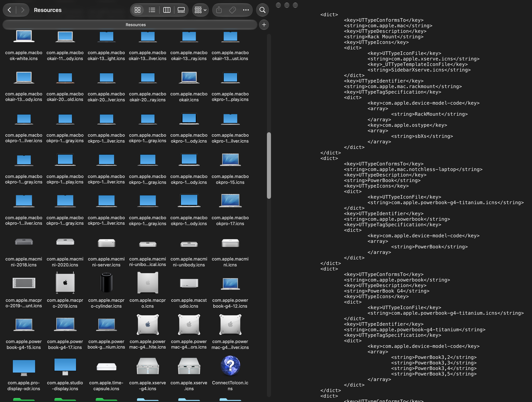The image size is (532, 402).
Task: Select com.apple.macpro.icns icon
Action: 148,283
